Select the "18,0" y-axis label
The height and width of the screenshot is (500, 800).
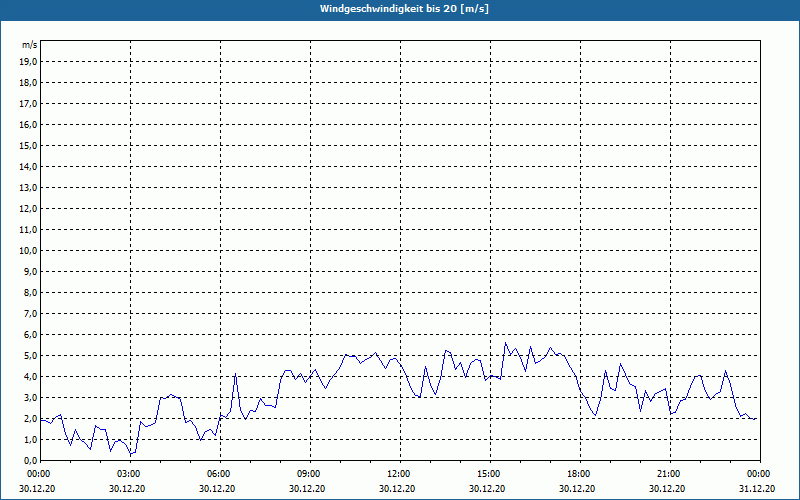[28, 83]
